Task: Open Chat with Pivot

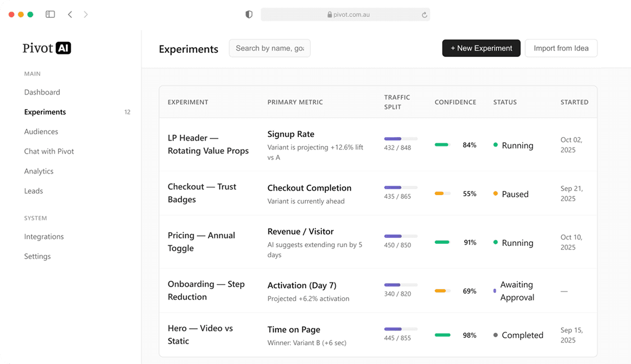Action: (x=49, y=151)
